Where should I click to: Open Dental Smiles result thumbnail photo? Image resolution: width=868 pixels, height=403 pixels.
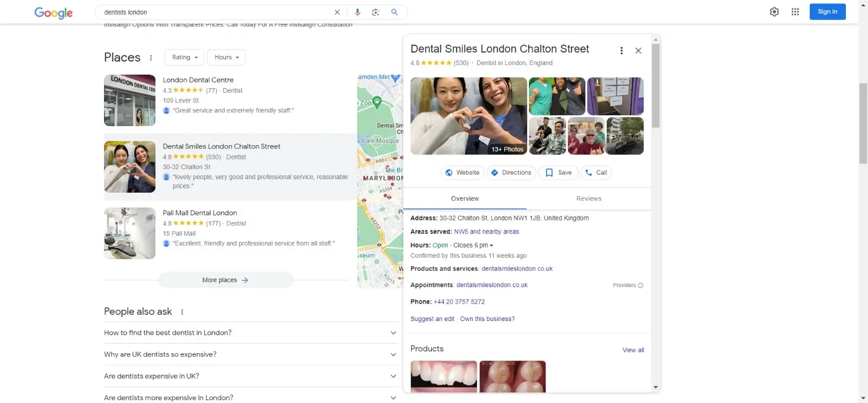[x=129, y=167]
